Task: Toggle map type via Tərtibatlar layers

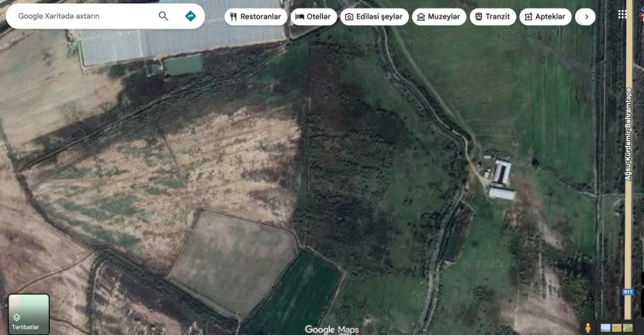Action: tap(29, 314)
